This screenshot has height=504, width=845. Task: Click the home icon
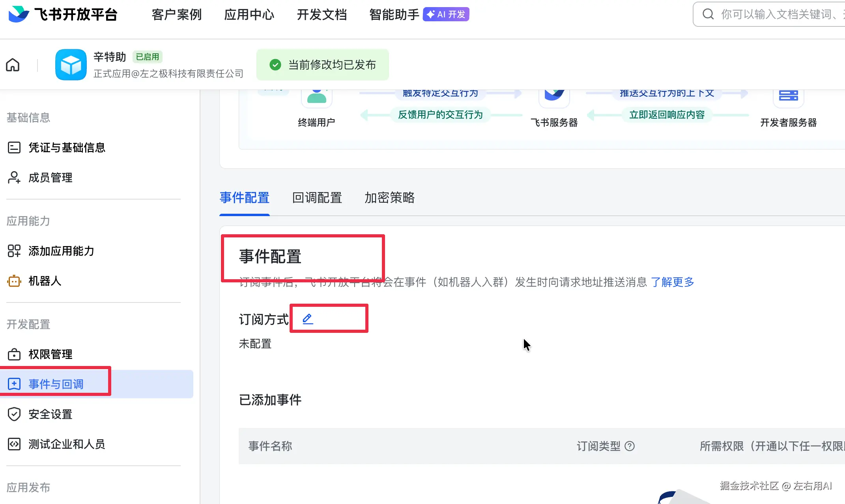(x=13, y=65)
